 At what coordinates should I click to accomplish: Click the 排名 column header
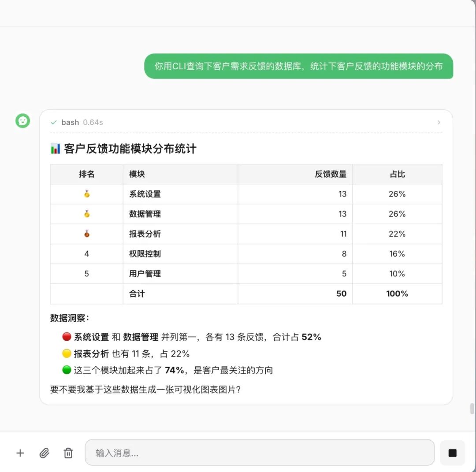pyautogui.click(x=86, y=174)
